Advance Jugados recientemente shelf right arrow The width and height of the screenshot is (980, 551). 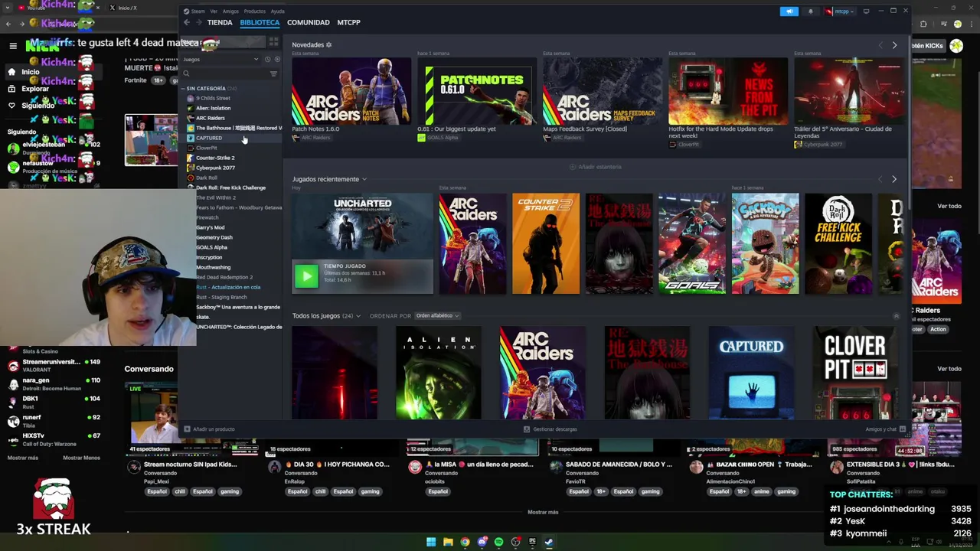click(x=893, y=179)
